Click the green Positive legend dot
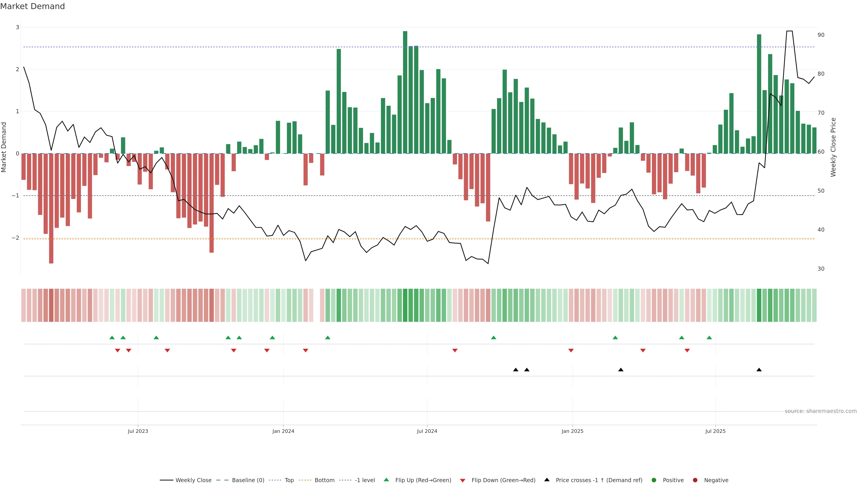The height and width of the screenshot is (488, 868). 654,480
